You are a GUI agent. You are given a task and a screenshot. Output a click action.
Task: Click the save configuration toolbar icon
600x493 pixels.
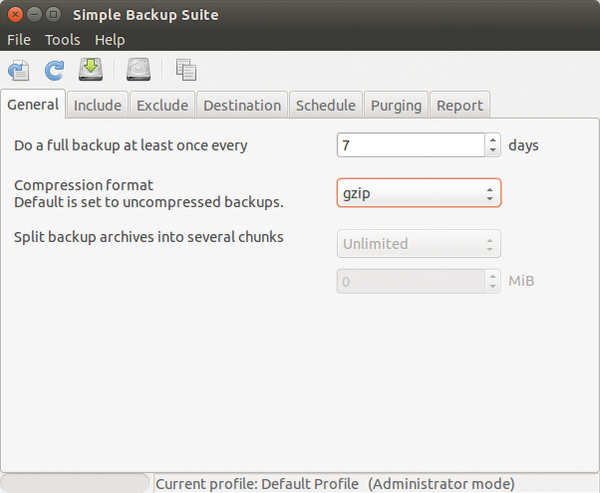click(x=18, y=70)
